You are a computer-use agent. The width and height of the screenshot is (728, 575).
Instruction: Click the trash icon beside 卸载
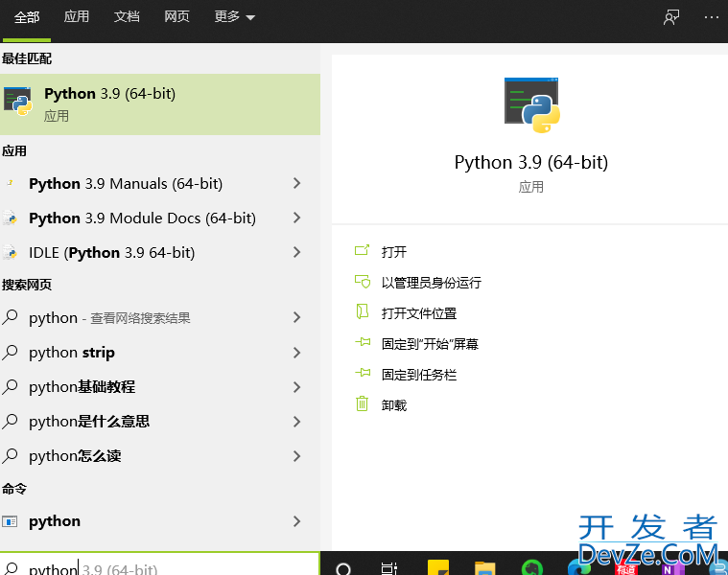[363, 403]
